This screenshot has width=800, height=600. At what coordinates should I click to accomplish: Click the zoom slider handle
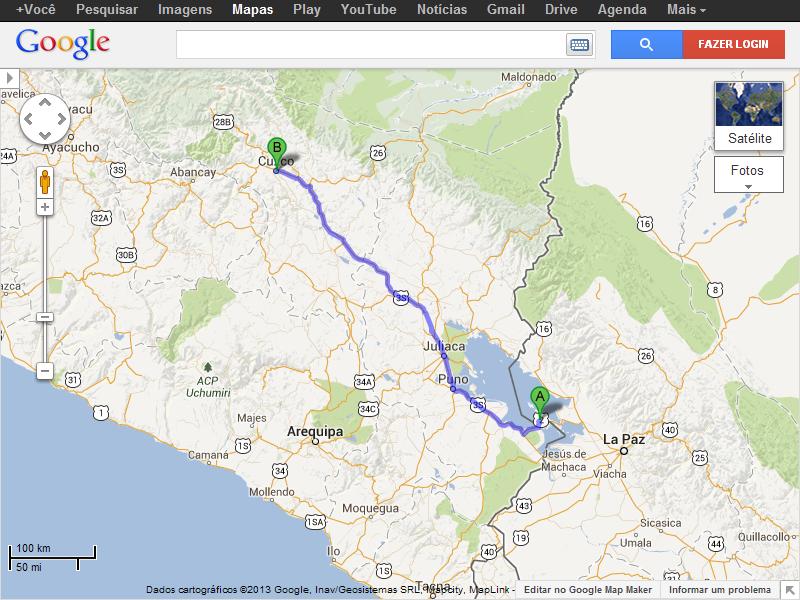point(45,317)
